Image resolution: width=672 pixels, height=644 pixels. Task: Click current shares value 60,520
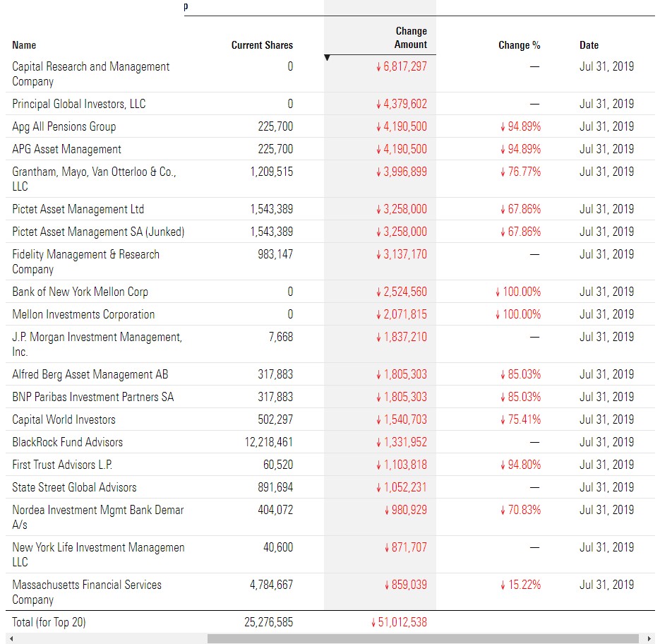277,465
